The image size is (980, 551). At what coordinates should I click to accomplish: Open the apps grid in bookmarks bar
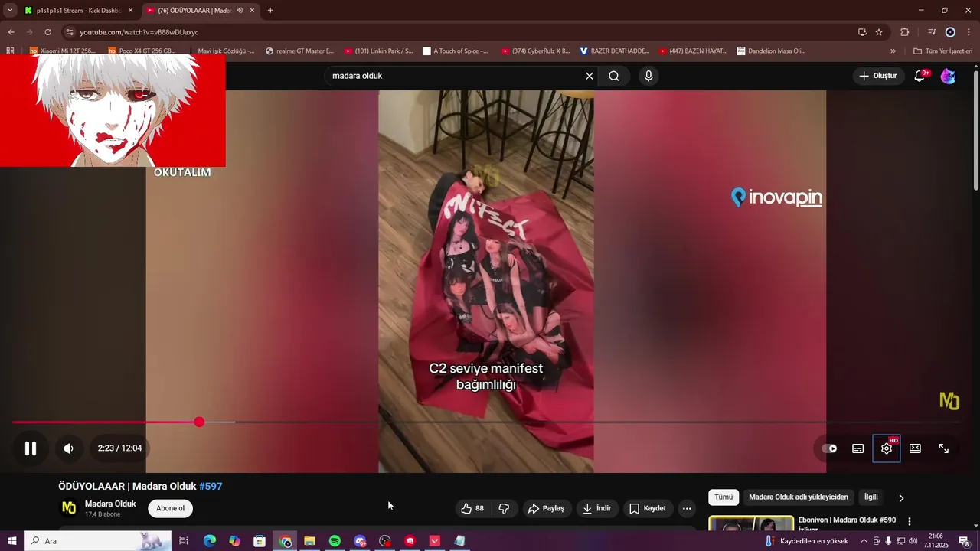[x=10, y=51]
